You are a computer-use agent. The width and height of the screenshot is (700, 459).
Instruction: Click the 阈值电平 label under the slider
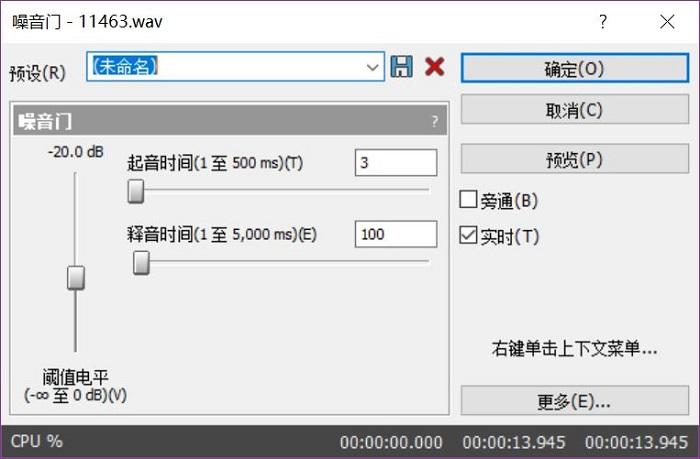pos(75,377)
